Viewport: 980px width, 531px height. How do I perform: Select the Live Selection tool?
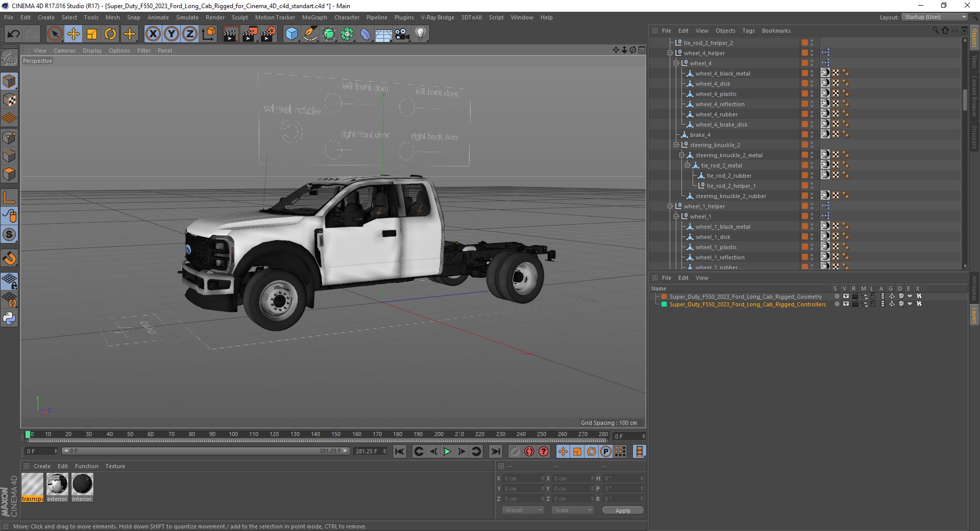(x=55, y=34)
